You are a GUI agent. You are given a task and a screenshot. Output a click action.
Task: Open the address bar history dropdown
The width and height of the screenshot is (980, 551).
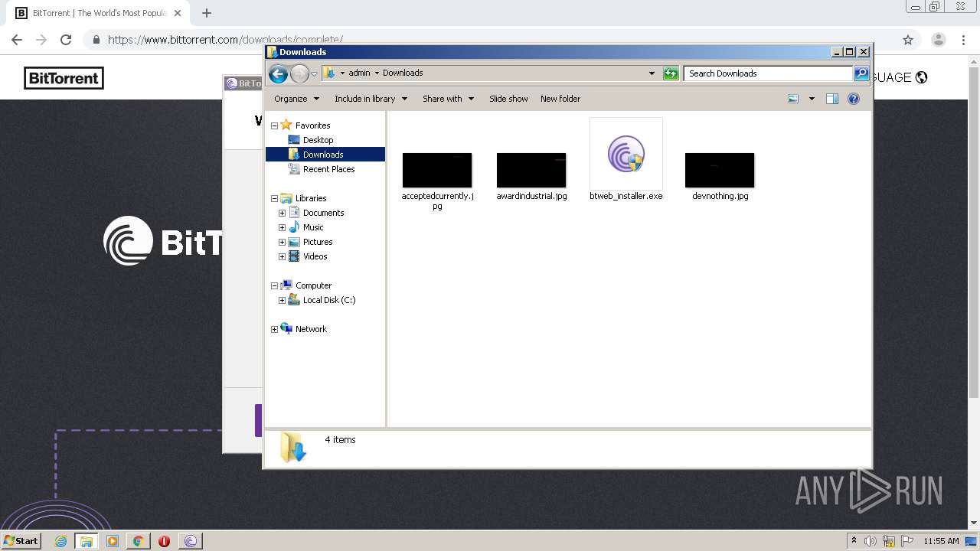652,73
